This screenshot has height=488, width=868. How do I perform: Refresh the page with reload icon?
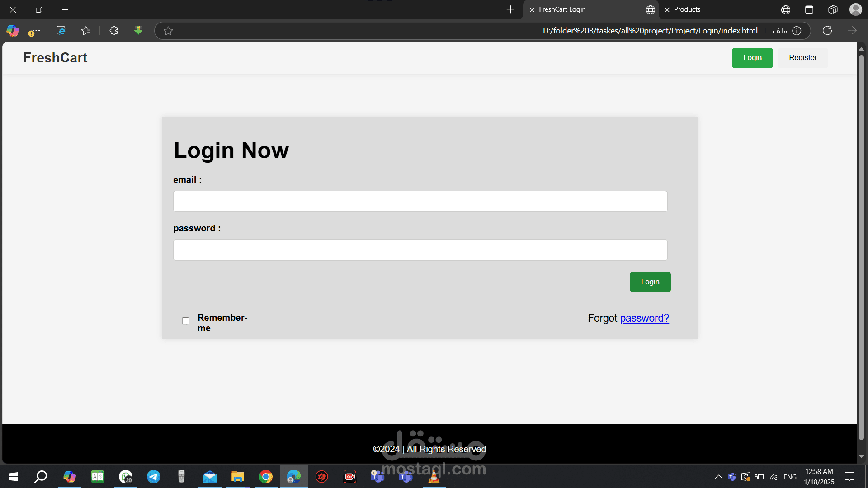coord(827,31)
